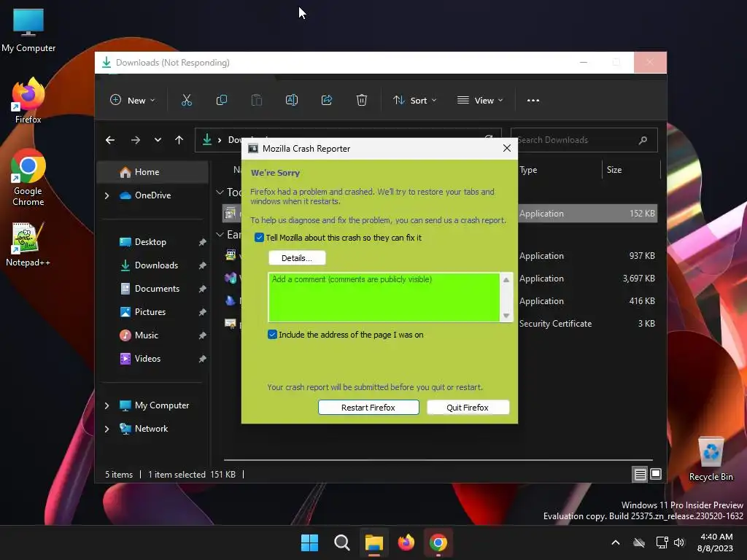Screen dimensions: 747x560
Task: Close the Mozilla Crash Reporter dialog
Action: pyautogui.click(x=506, y=149)
